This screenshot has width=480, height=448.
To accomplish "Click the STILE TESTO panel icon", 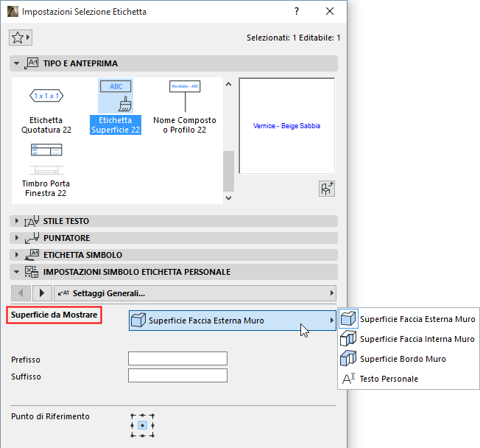I will point(32,221).
